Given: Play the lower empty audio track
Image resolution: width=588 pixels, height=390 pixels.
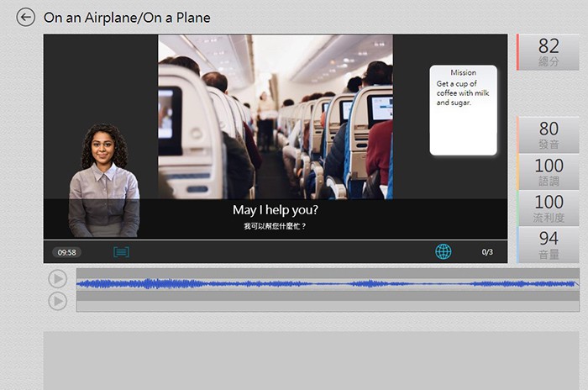Looking at the screenshot, I should click(x=57, y=301).
